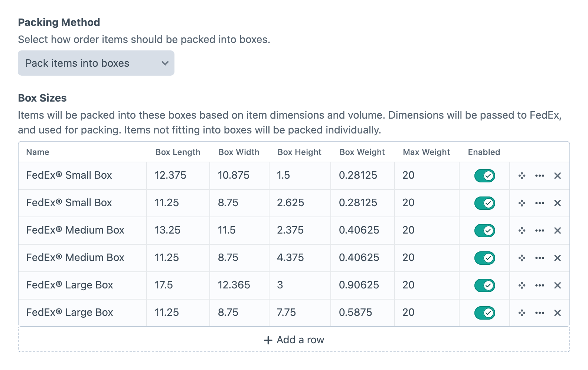Screen dimensions: 588x370
Task: Open more options for the 12.375 Small Box
Action: point(540,176)
